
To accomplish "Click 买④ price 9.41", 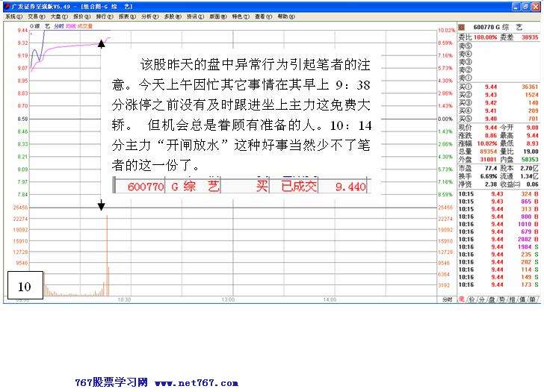I will 491,111.
